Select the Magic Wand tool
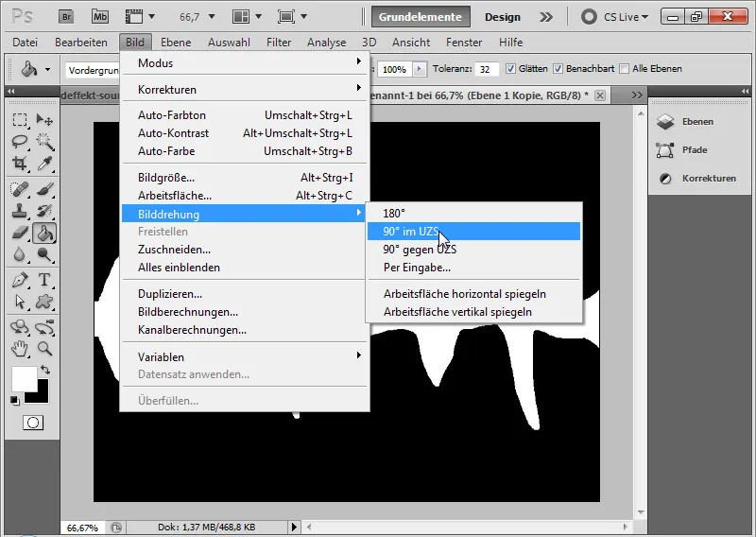 pos(44,142)
